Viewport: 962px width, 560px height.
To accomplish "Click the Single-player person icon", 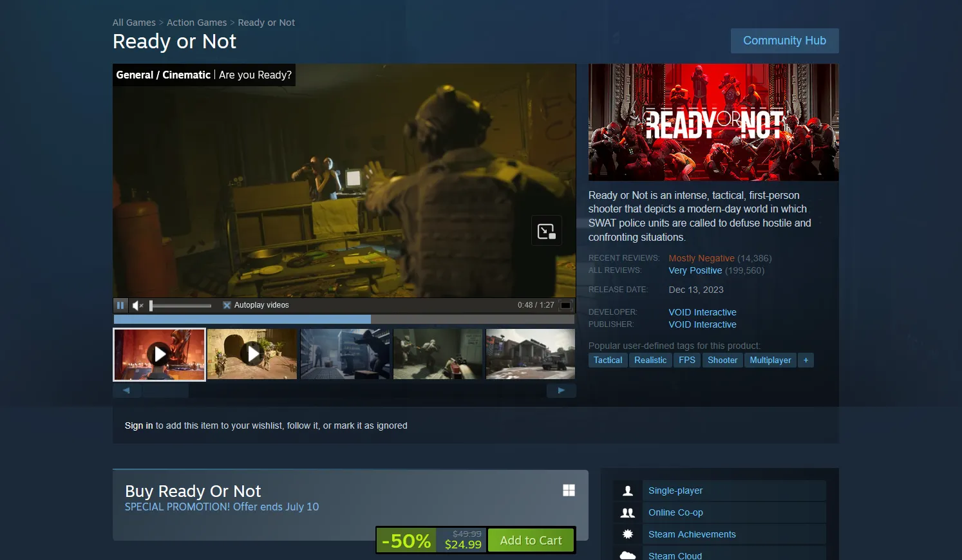I will tap(628, 490).
